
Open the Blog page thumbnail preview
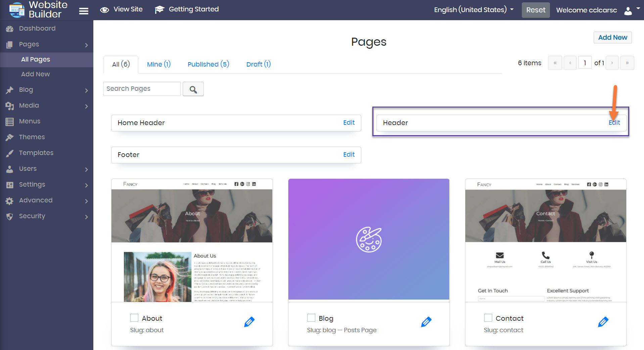click(369, 239)
